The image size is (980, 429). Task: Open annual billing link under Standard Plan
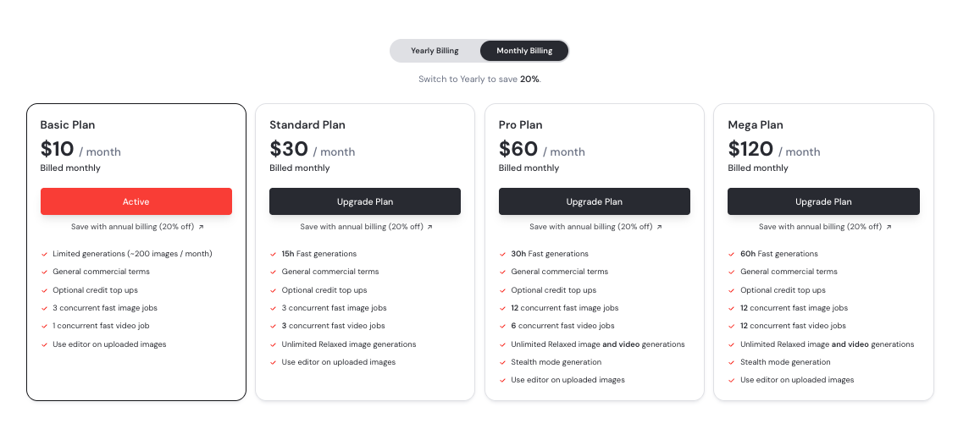(366, 227)
